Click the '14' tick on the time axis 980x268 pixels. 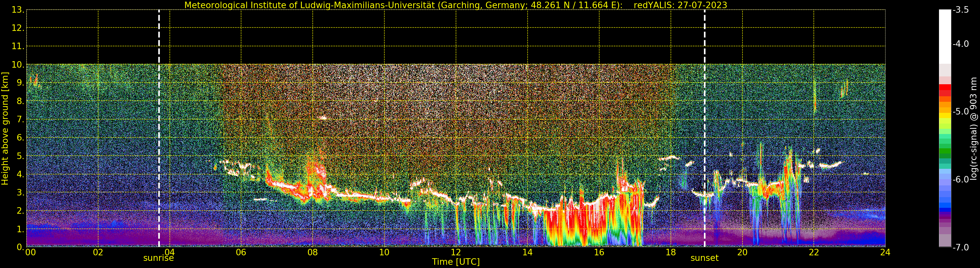pyautogui.click(x=528, y=252)
